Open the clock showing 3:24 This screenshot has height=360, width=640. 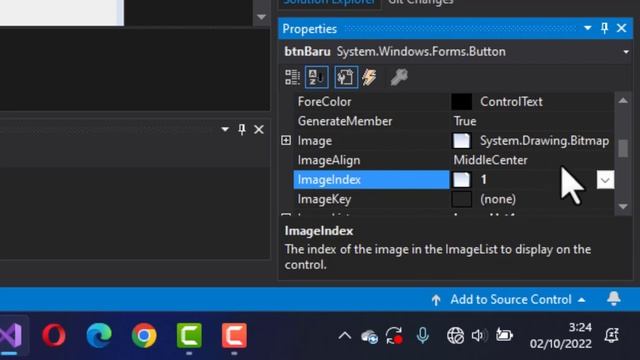coord(561,336)
